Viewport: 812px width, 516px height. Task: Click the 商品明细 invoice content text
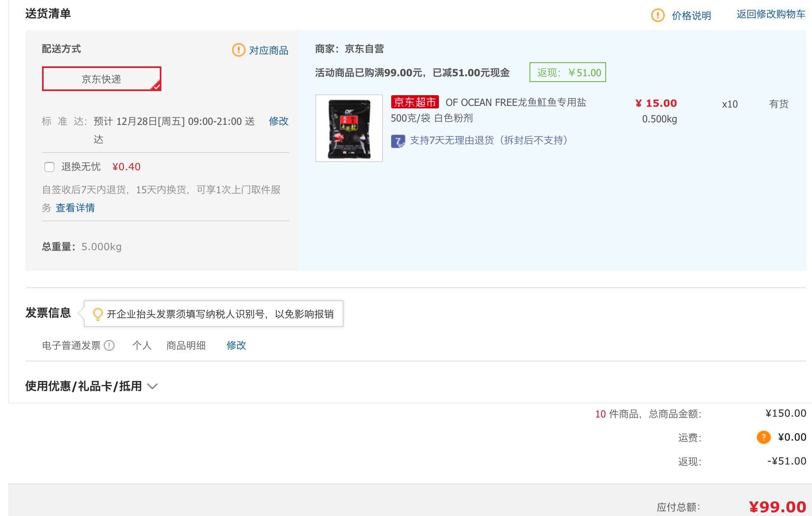tap(186, 345)
